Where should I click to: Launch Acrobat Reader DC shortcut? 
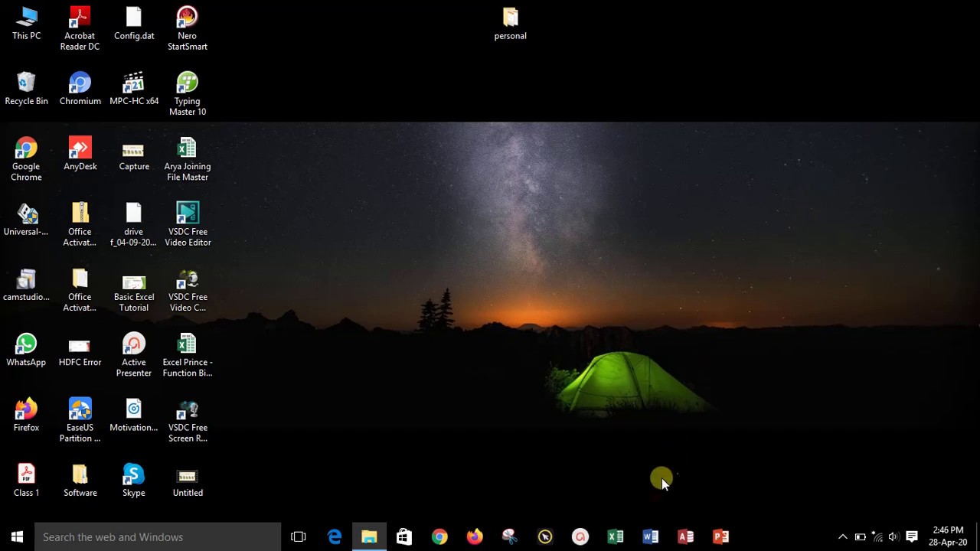[80, 29]
